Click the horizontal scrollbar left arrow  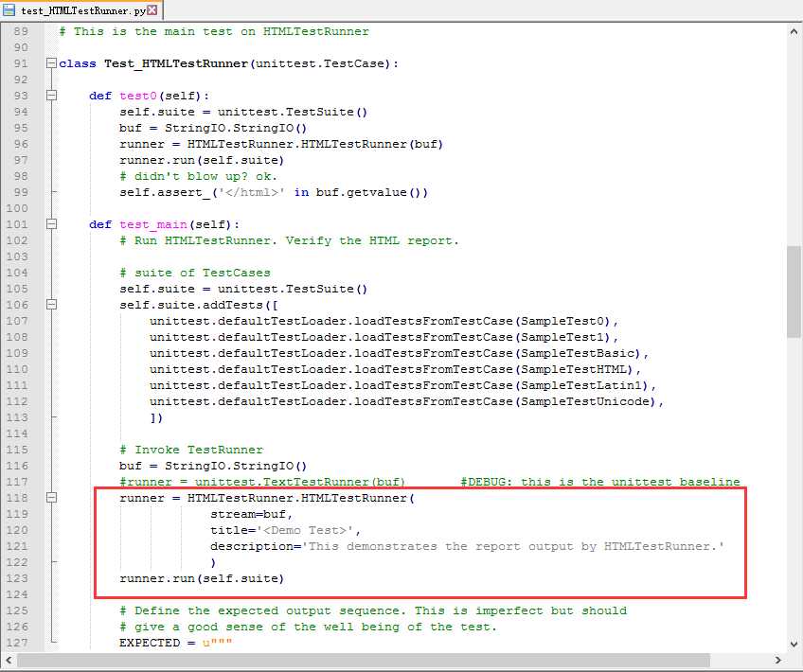click(x=9, y=661)
